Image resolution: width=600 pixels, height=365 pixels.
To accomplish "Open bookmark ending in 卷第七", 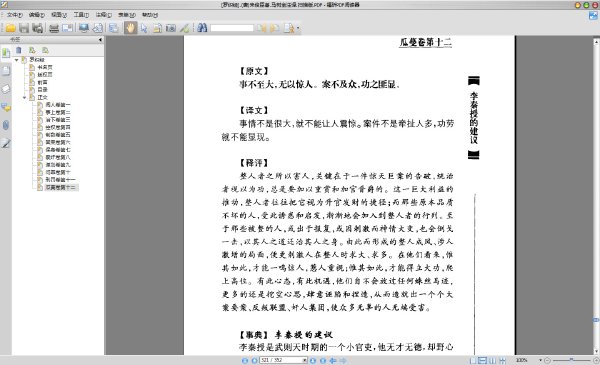I will pyautogui.click(x=58, y=150).
